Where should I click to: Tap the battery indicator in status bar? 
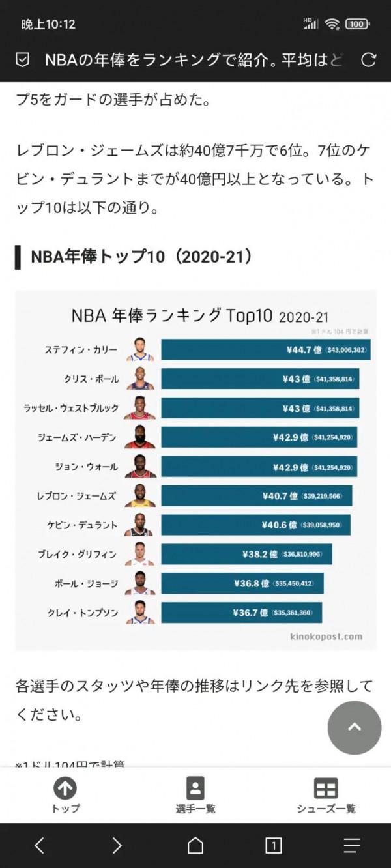coord(357,24)
